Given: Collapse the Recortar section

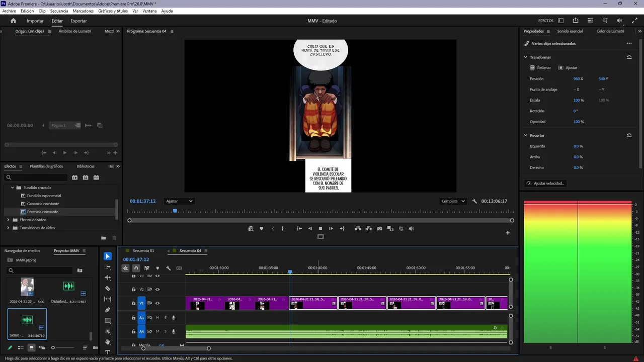Looking at the screenshot, I should point(526,135).
